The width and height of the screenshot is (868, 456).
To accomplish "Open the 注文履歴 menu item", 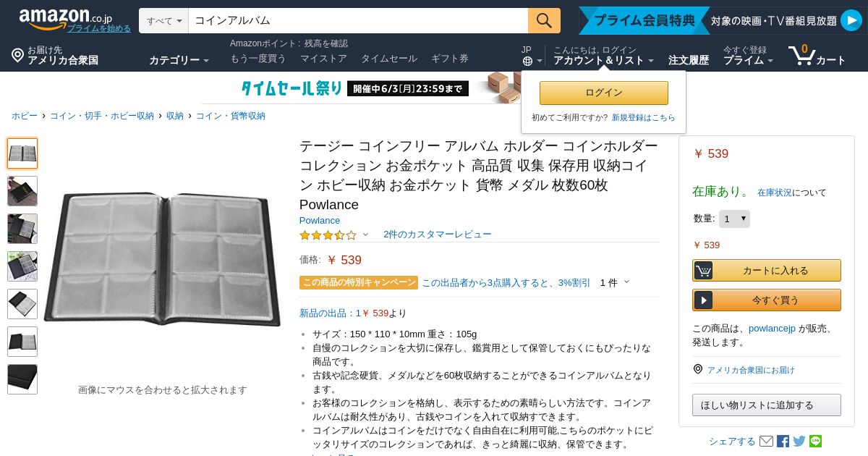I will (689, 60).
